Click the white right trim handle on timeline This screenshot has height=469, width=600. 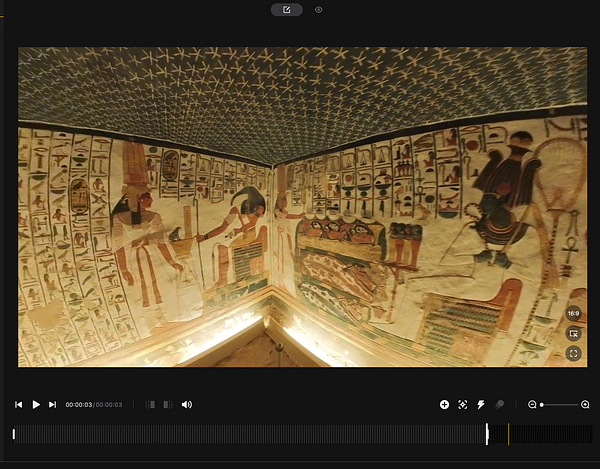click(x=487, y=434)
